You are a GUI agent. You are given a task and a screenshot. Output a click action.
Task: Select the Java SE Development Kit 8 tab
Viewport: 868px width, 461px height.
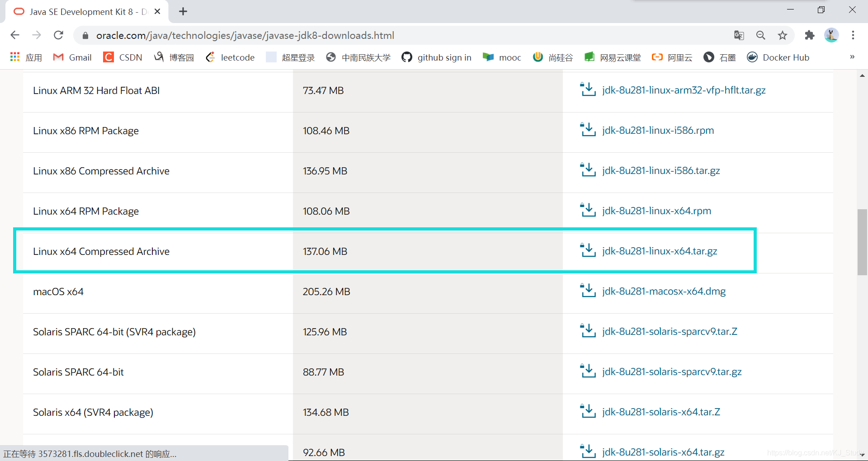click(86, 12)
